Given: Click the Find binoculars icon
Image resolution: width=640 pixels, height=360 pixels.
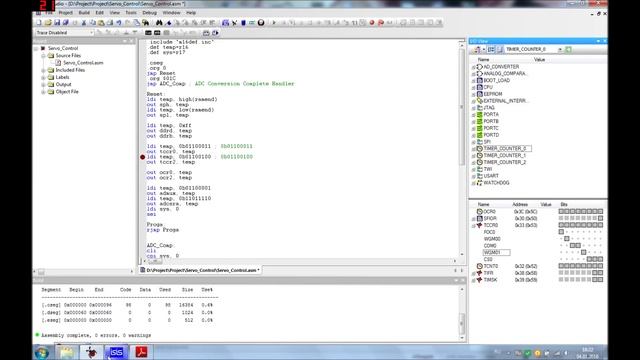Looking at the screenshot, I should [159, 22].
